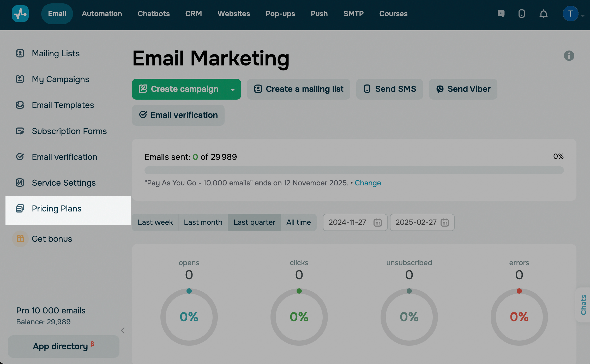Screen dimensions: 590x364
Task: Select the Last month period filter
Action: click(x=203, y=222)
